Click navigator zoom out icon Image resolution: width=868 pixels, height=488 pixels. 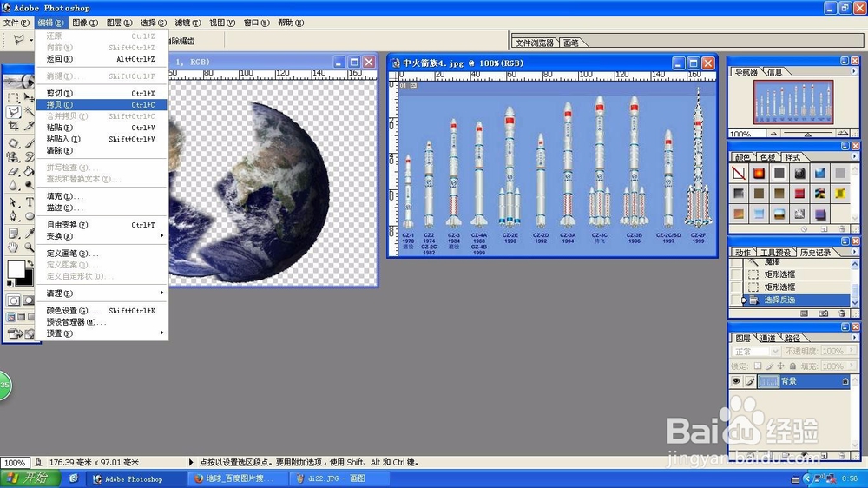coord(773,134)
